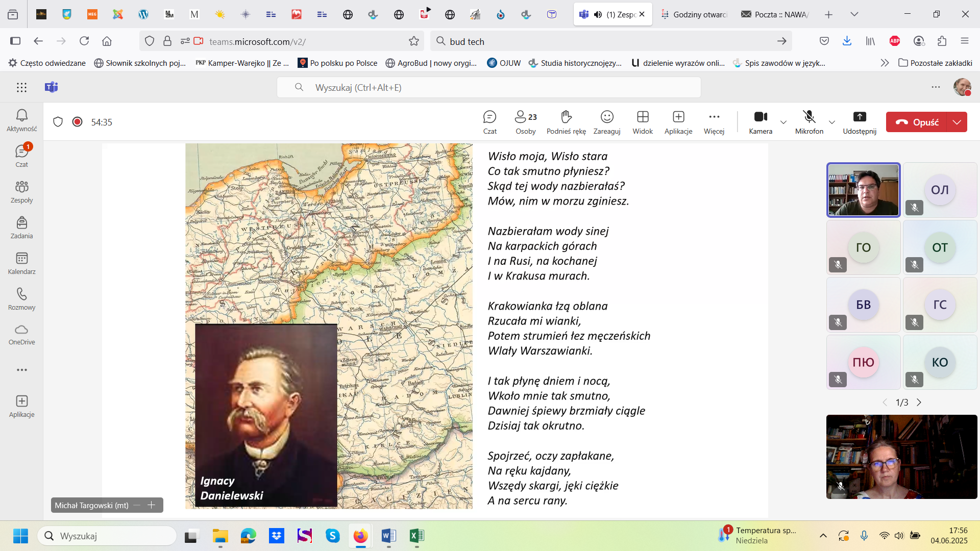Toggle mute on the Teams browser tab
The image size is (980, 551).
coord(598,14)
